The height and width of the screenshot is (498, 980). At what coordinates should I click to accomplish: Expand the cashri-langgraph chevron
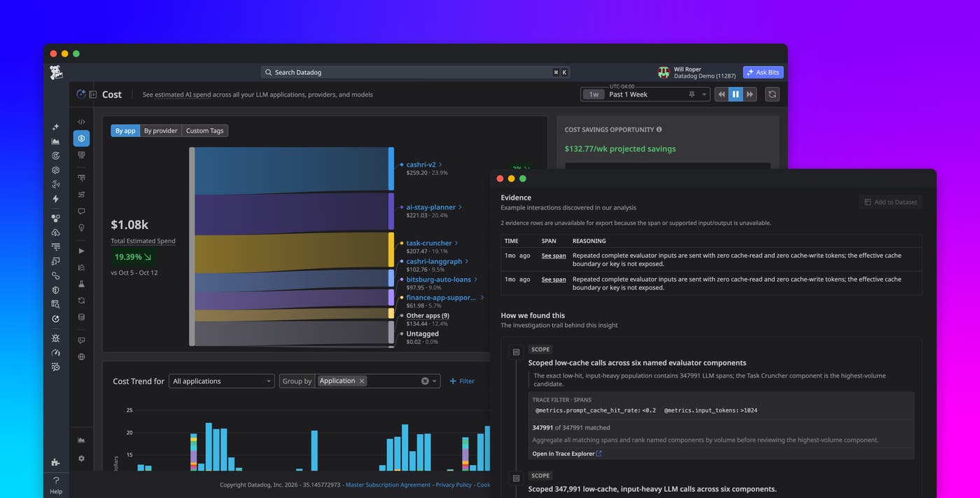466,261
